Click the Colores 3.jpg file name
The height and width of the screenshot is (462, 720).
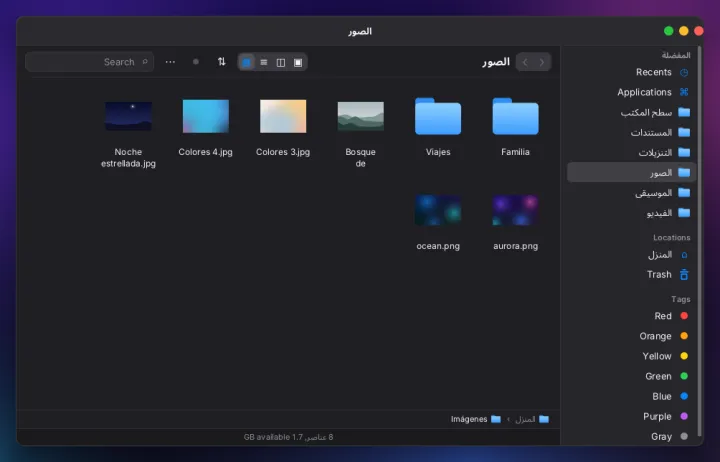(x=283, y=152)
